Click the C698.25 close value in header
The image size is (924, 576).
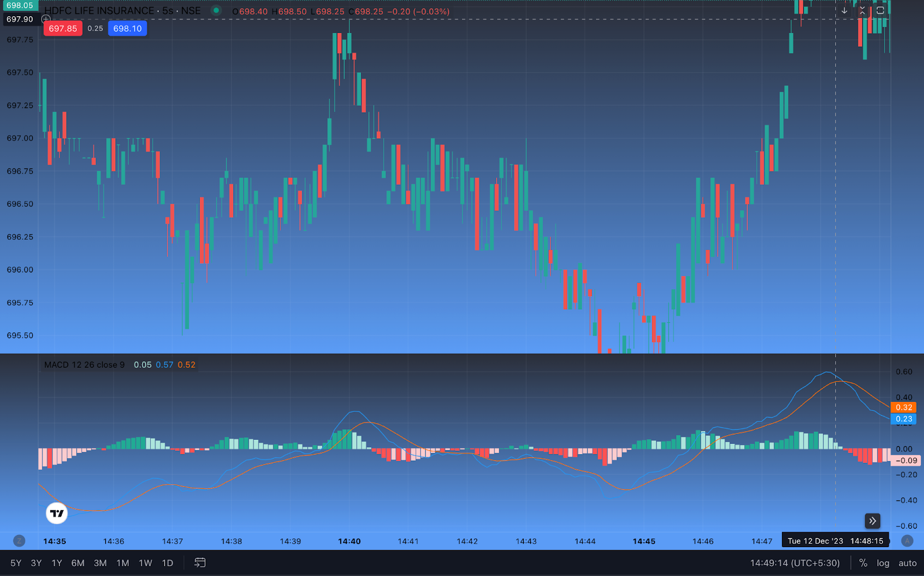tap(366, 12)
